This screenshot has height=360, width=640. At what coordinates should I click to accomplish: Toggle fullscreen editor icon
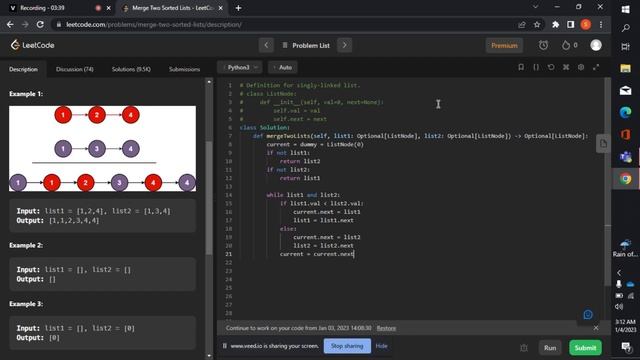click(596, 67)
